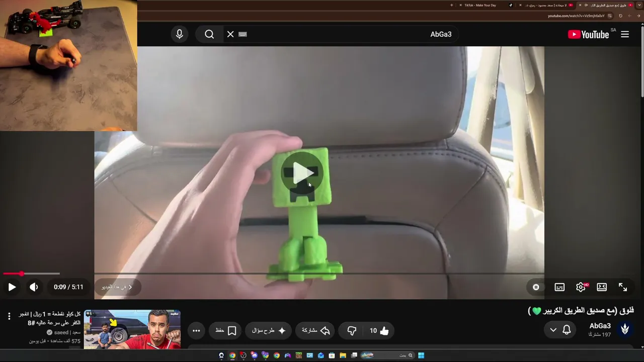Expand the 'في هذا الفيديو' chapters chip
644x362 pixels.
point(117,287)
